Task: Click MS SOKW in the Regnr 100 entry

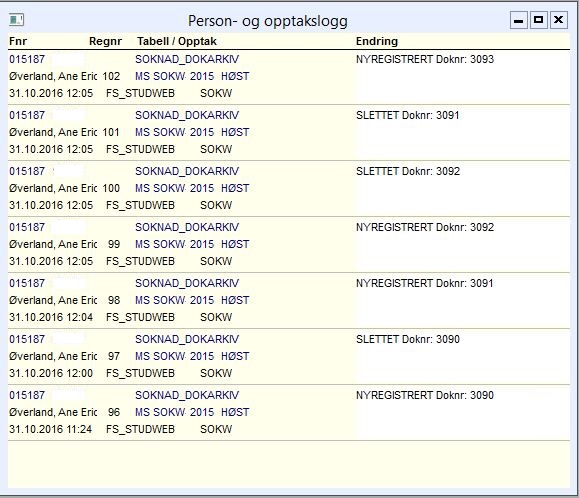Action: pos(160,188)
